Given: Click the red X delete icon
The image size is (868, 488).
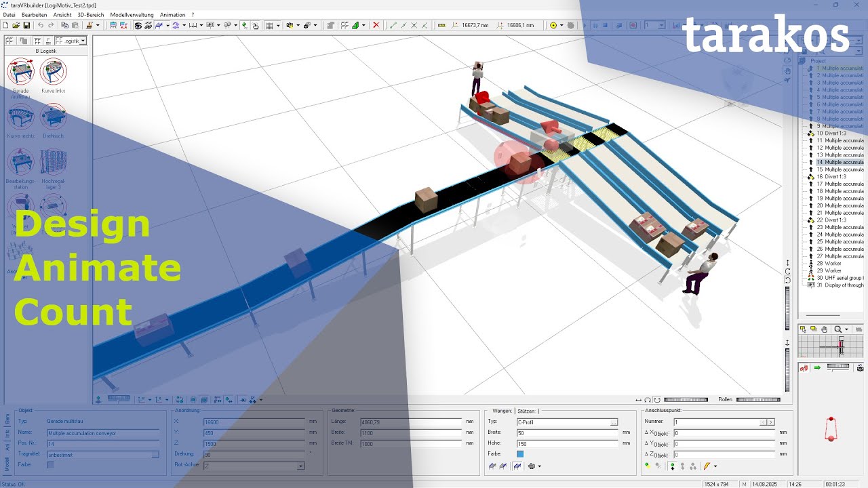Looking at the screenshot, I should click(x=376, y=25).
